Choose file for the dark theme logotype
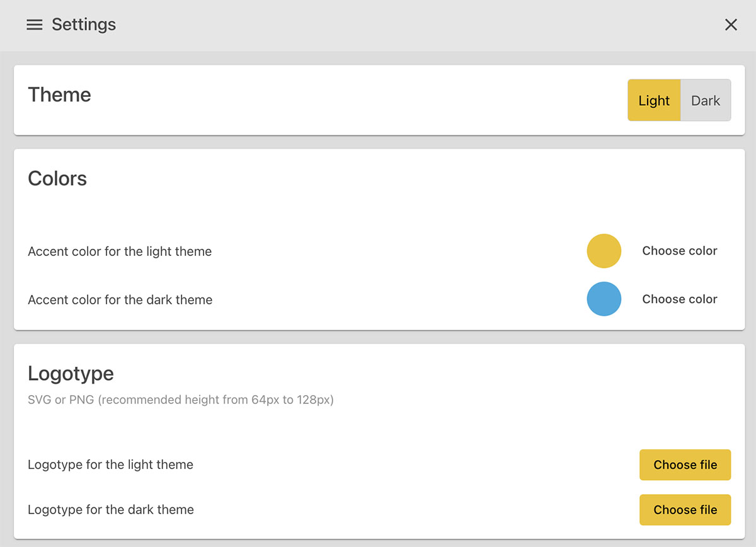756x547 pixels. pyautogui.click(x=685, y=510)
